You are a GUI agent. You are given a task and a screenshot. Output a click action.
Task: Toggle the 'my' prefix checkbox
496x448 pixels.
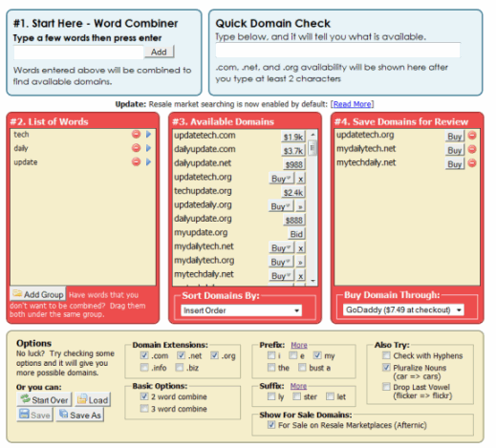tap(317, 355)
